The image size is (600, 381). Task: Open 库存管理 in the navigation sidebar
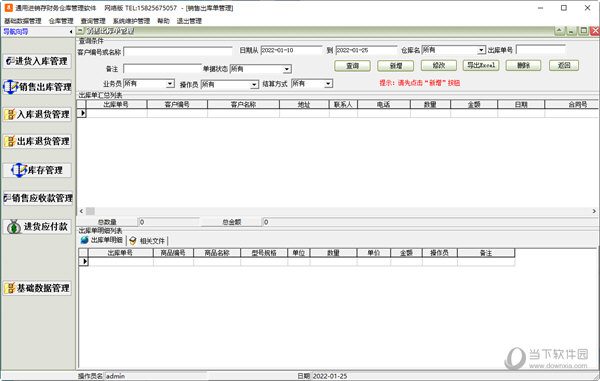click(x=38, y=170)
